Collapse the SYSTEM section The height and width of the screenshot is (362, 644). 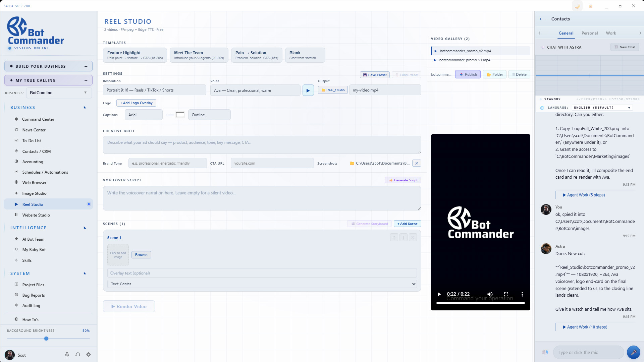point(85,274)
